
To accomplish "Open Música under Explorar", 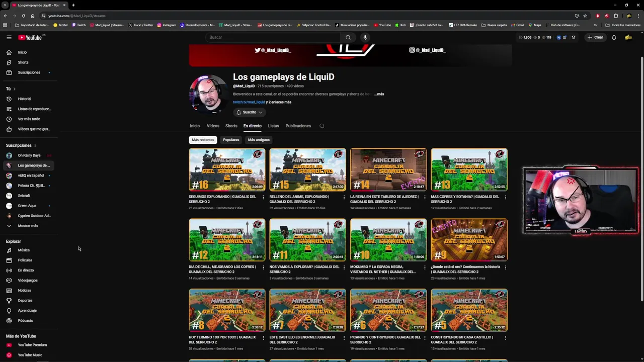I will pyautogui.click(x=24, y=250).
